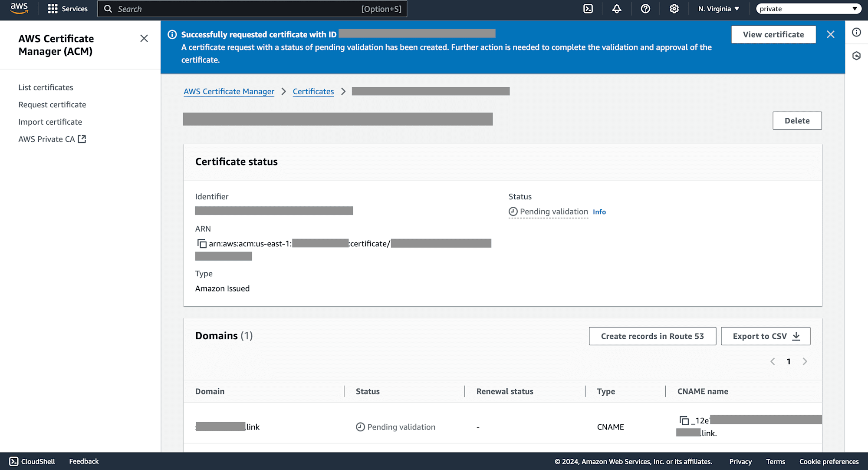Sort by the Domain column header

pos(210,391)
